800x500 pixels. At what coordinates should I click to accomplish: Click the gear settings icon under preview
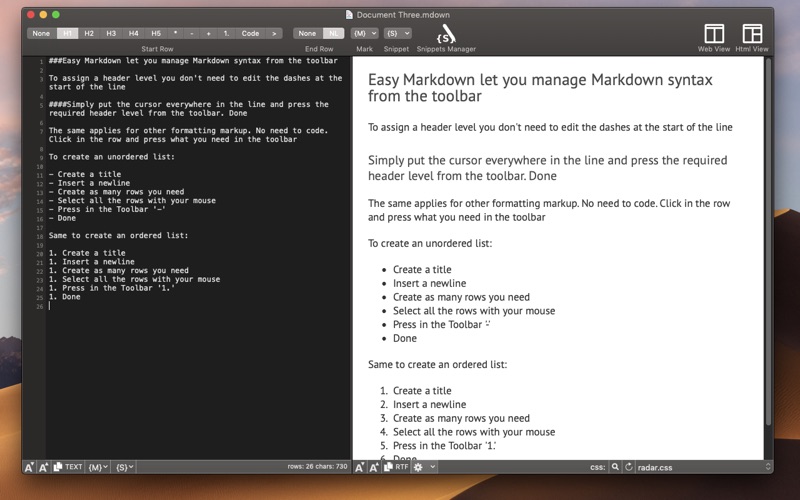coord(418,467)
